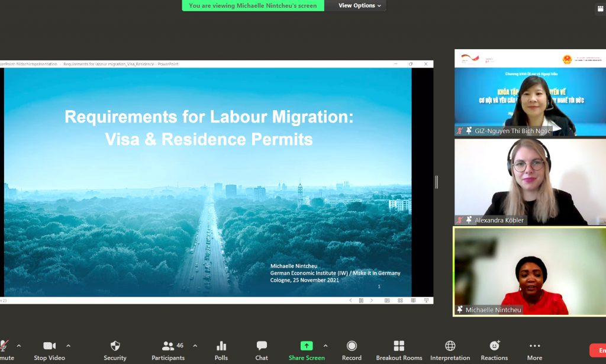606x364 pixels.
Task: Click the shared screen divider handle
Action: tap(437, 182)
